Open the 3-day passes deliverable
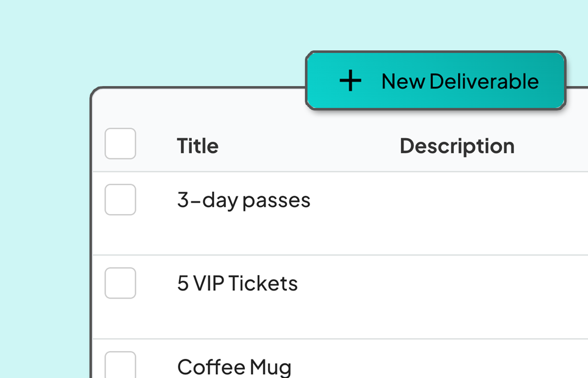The width and height of the screenshot is (588, 378). click(244, 200)
